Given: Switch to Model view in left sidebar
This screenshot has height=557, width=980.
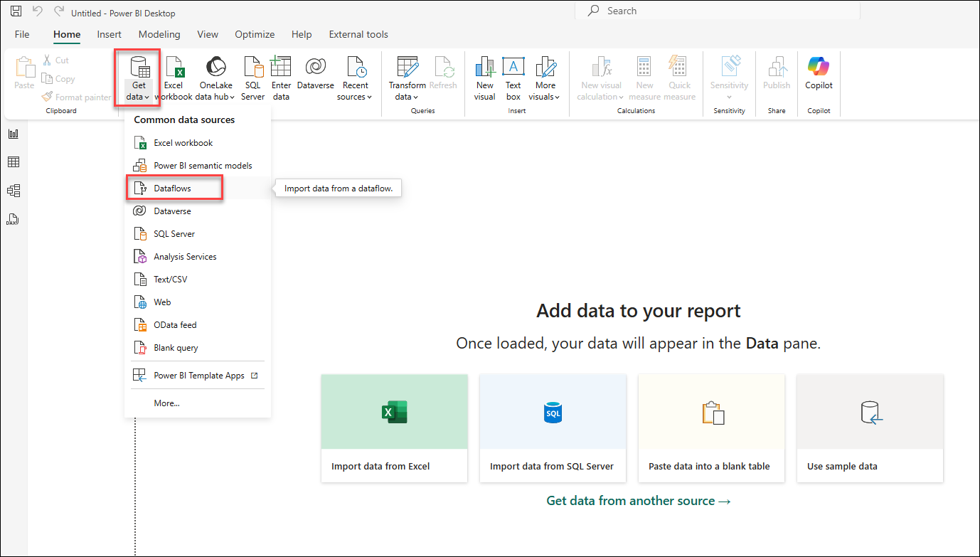Looking at the screenshot, I should tap(14, 191).
